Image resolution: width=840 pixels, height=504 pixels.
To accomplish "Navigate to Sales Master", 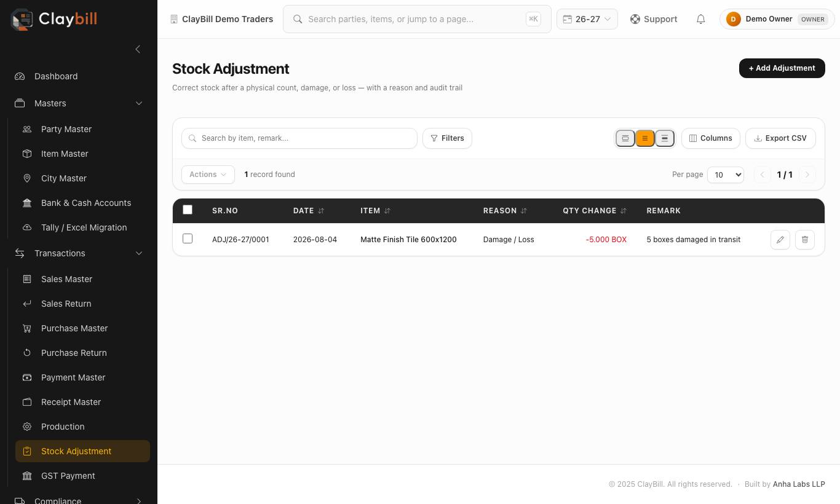I will tap(82, 279).
